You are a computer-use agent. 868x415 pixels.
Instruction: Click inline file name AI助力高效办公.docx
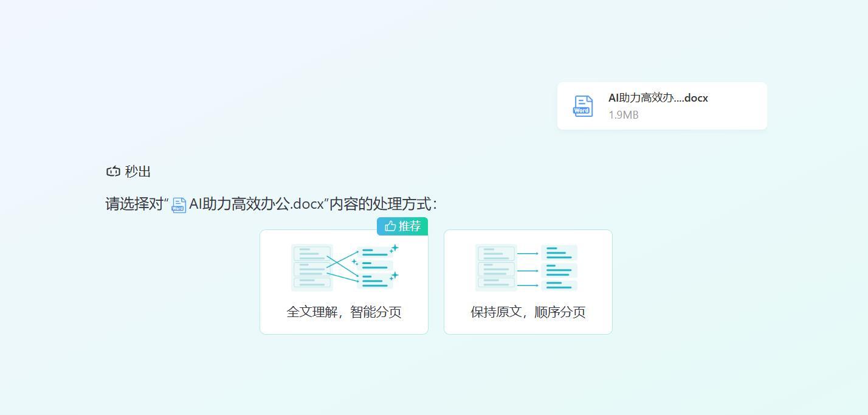[x=257, y=204]
